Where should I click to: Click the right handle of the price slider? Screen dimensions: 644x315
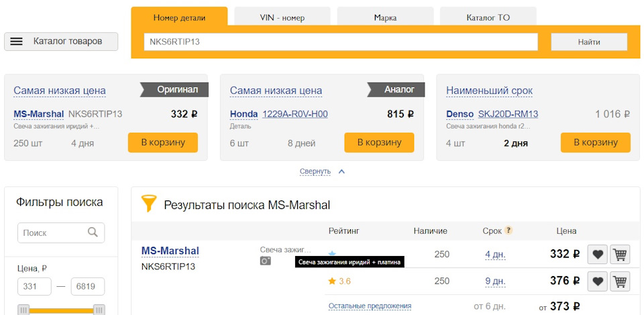pos(99,309)
